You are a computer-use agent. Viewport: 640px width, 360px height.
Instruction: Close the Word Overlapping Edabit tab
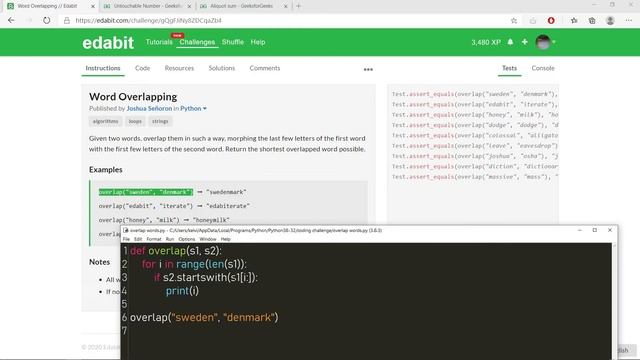93,6
